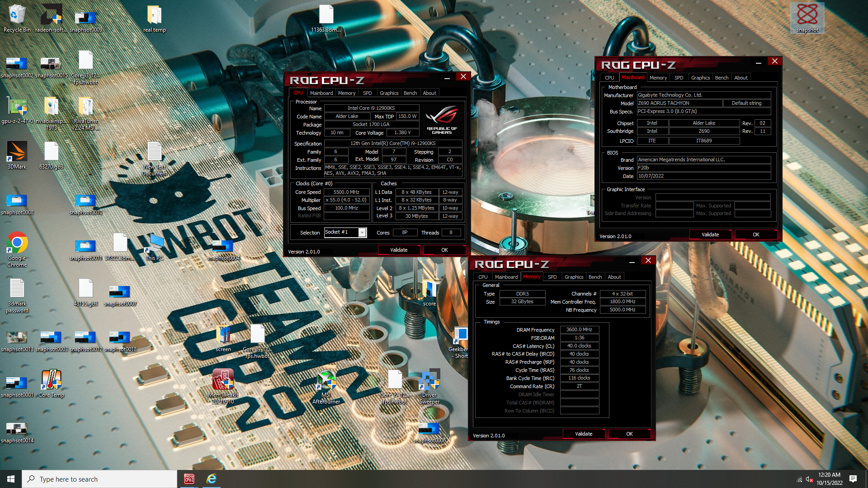Launch the Core Temp shortcut
Viewport: 868px width, 488px height.
pos(51,384)
